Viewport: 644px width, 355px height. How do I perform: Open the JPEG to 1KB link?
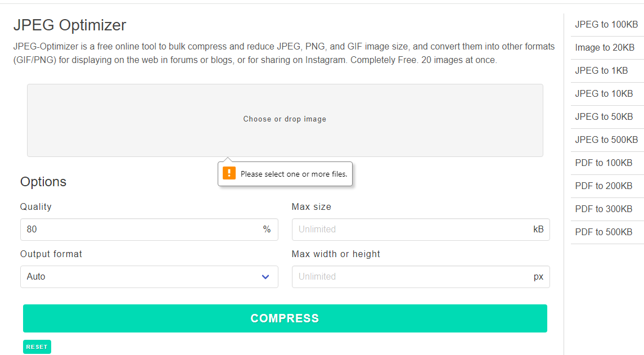[x=600, y=71]
